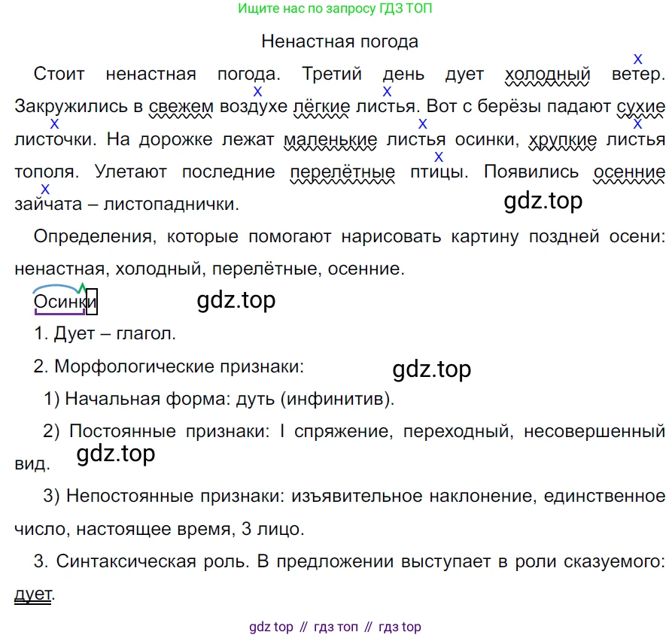Click the word "листопаднички."

172,205
